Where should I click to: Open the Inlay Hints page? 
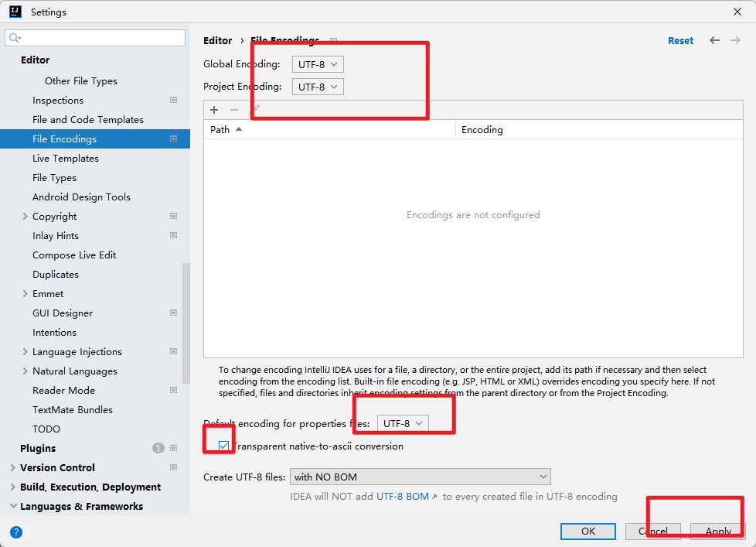[x=56, y=235]
